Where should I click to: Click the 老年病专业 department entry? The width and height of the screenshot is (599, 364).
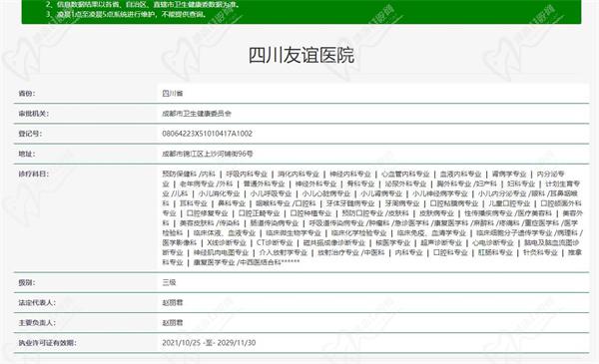pyautogui.click(x=197, y=183)
